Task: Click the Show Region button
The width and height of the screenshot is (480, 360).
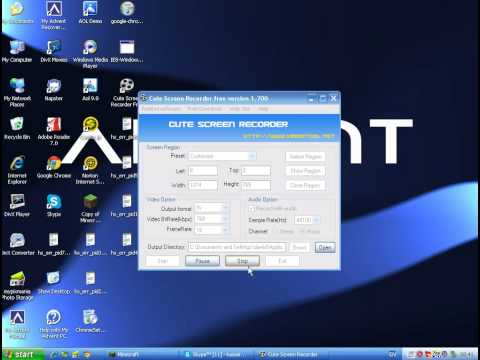Action: point(305,171)
